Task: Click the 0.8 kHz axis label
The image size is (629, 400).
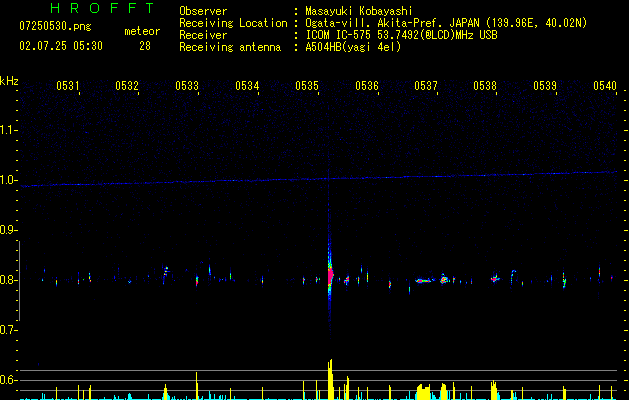Action: [x=7, y=280]
